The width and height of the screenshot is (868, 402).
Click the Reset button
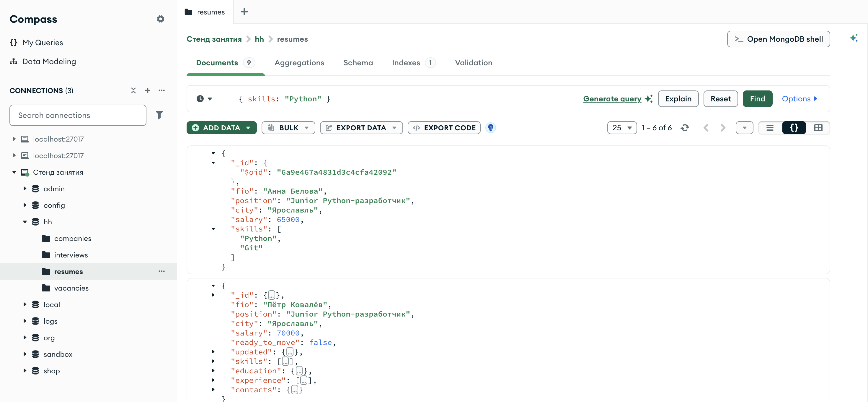(x=720, y=99)
